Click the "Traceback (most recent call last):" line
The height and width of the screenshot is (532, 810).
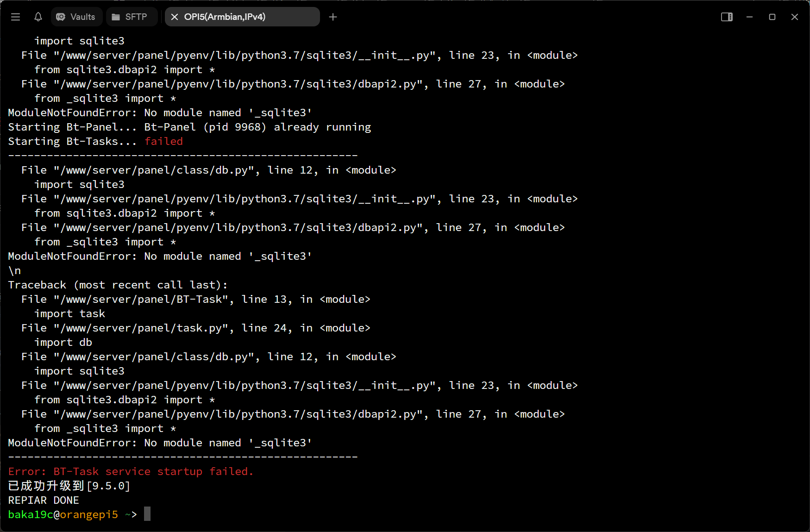(x=118, y=285)
